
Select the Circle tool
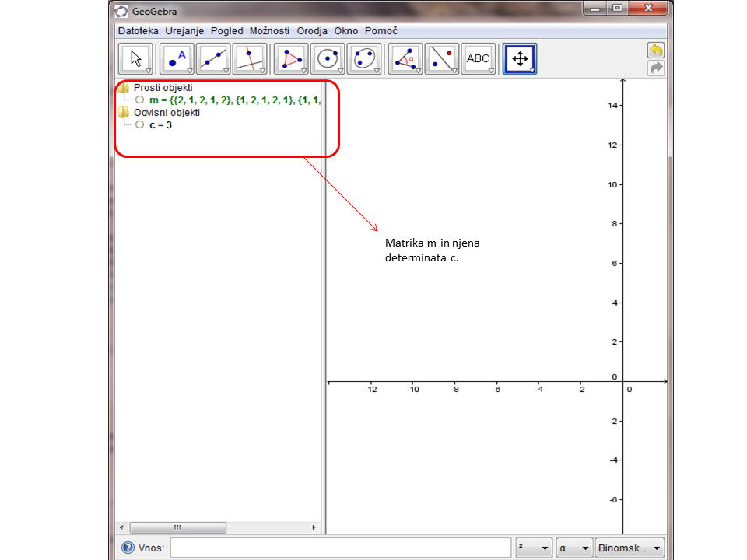pos(326,58)
